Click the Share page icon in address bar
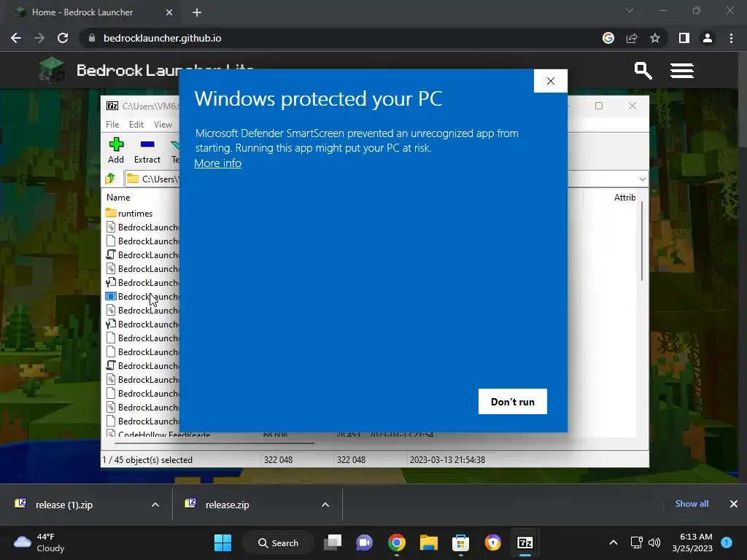This screenshot has width=747, height=560. pos(632,38)
